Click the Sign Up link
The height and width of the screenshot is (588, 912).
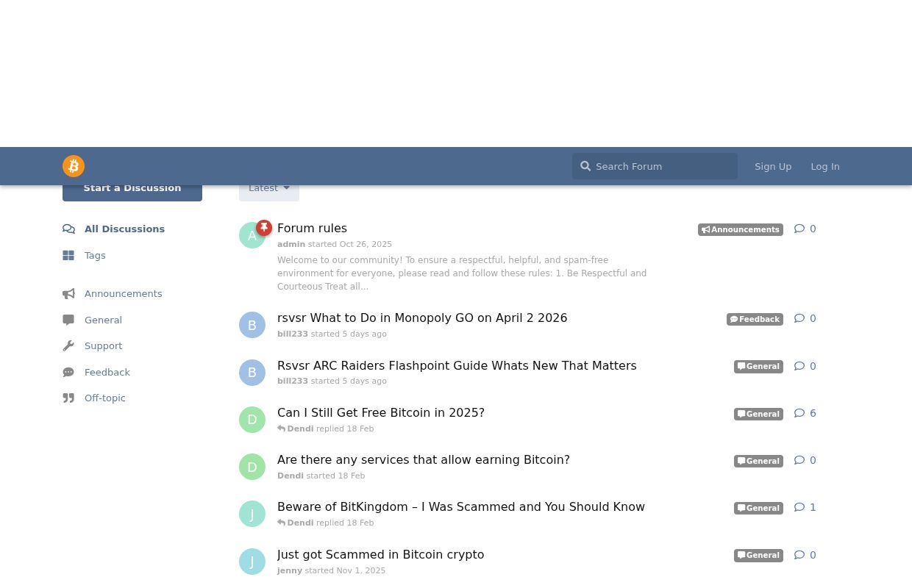click(x=773, y=166)
